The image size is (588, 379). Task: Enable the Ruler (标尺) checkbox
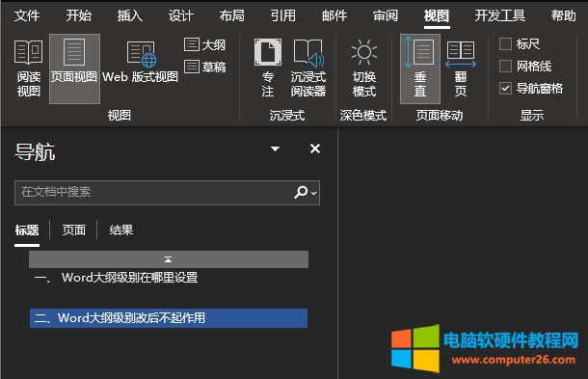(505, 44)
